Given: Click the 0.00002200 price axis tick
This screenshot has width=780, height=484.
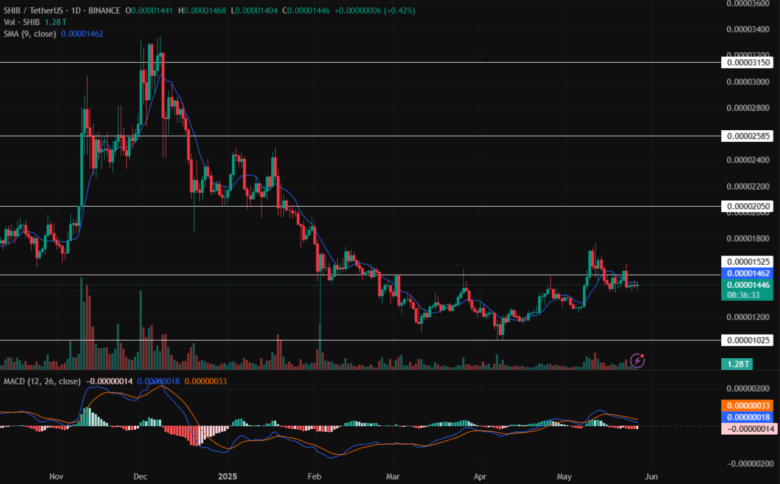Looking at the screenshot, I should pyautogui.click(x=748, y=187).
